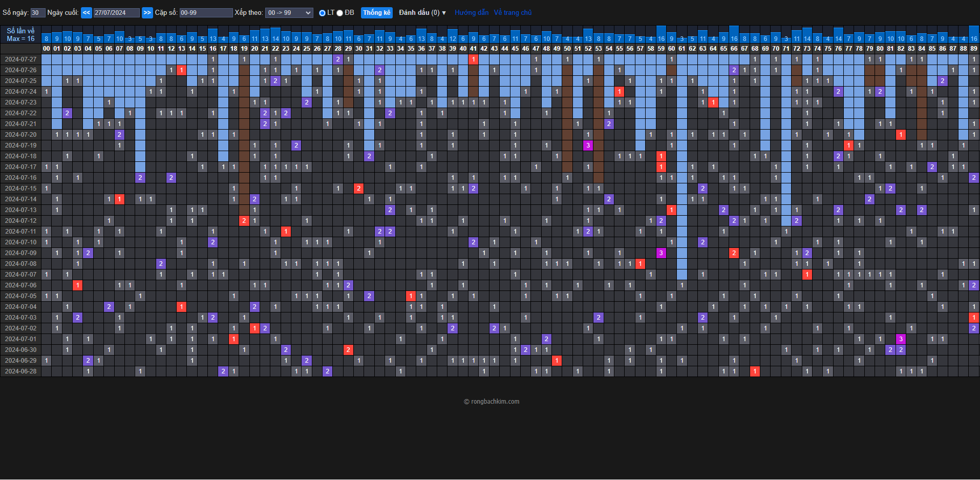Screen dimensions: 980x480
Task: Click column header 41
Action: (474, 49)
